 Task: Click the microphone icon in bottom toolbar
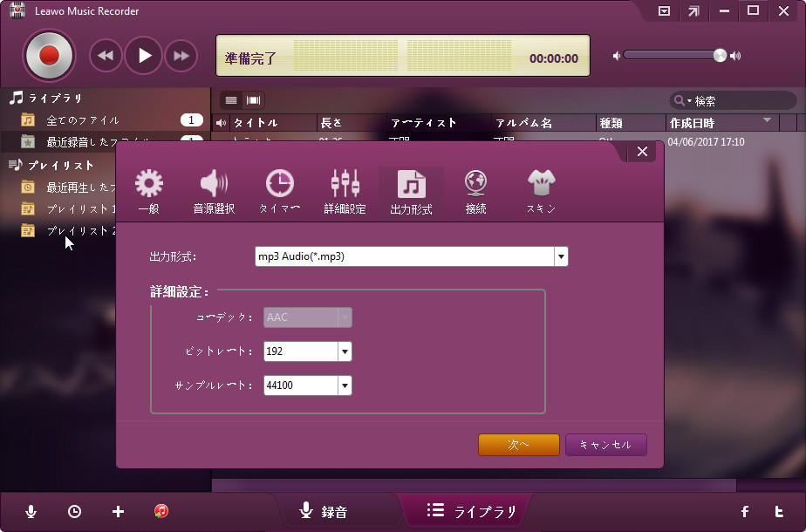pyautogui.click(x=31, y=511)
